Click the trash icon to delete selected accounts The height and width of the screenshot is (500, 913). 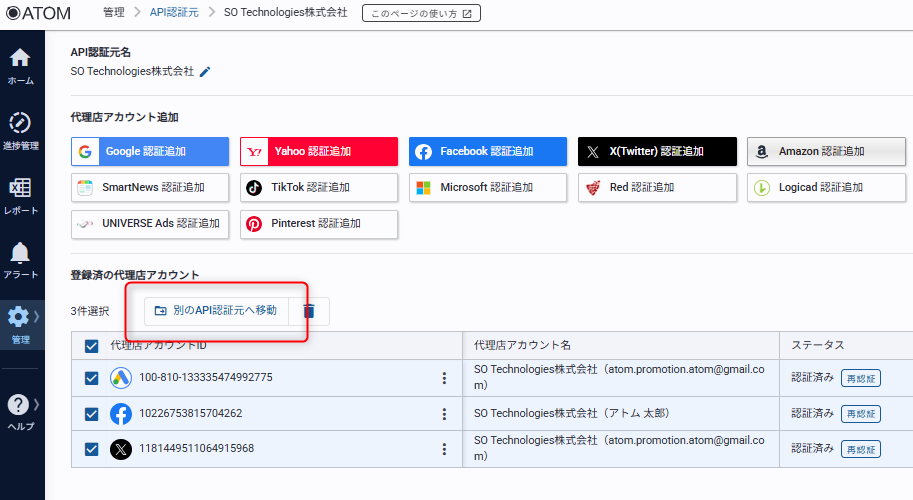click(x=309, y=311)
